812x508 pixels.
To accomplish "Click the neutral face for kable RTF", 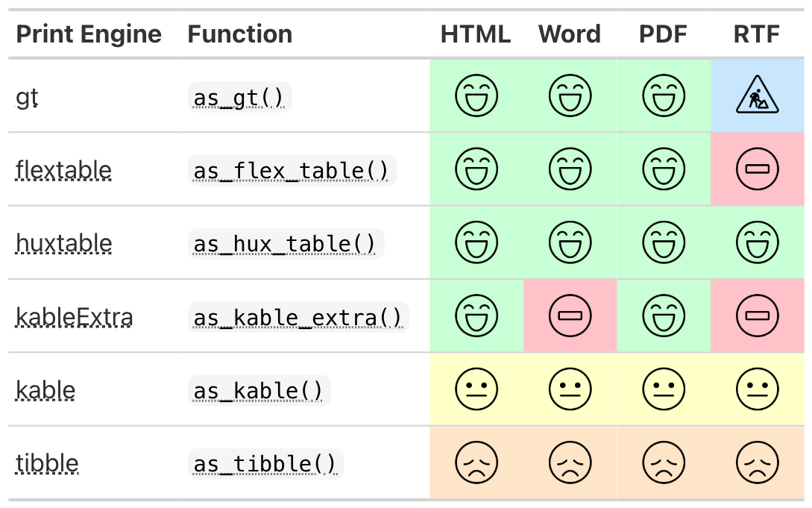I will click(x=757, y=389).
